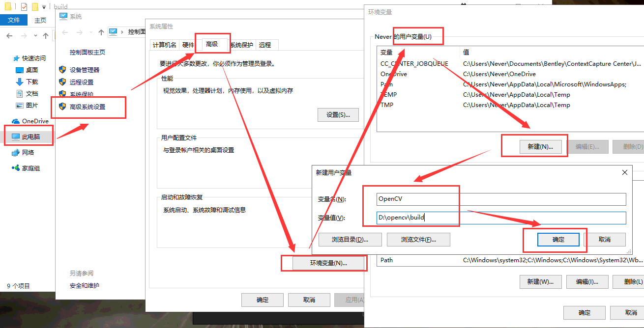Go up one level in File Explorer
The width and height of the screenshot is (644, 328).
coord(46,35)
